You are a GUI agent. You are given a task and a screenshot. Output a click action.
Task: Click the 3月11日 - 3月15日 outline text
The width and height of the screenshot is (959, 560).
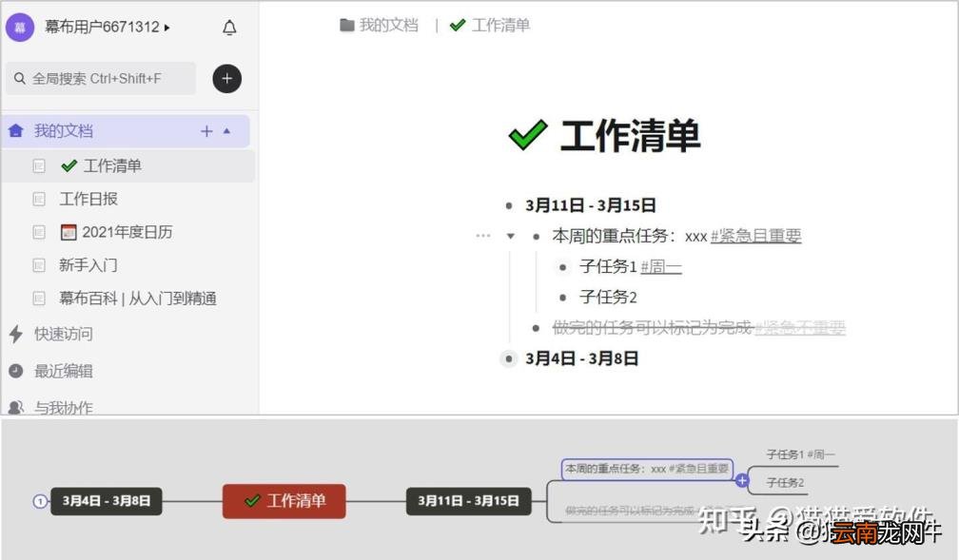[x=590, y=205]
